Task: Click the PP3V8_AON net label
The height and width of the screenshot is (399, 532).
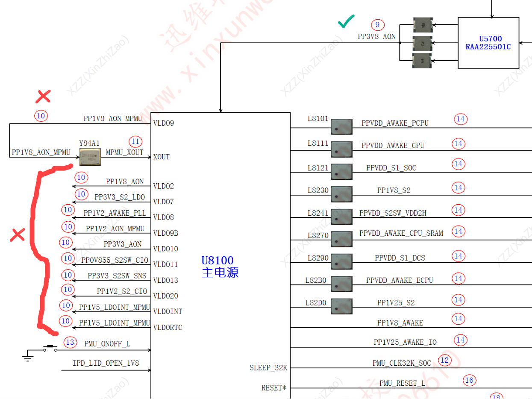Action: (376, 37)
